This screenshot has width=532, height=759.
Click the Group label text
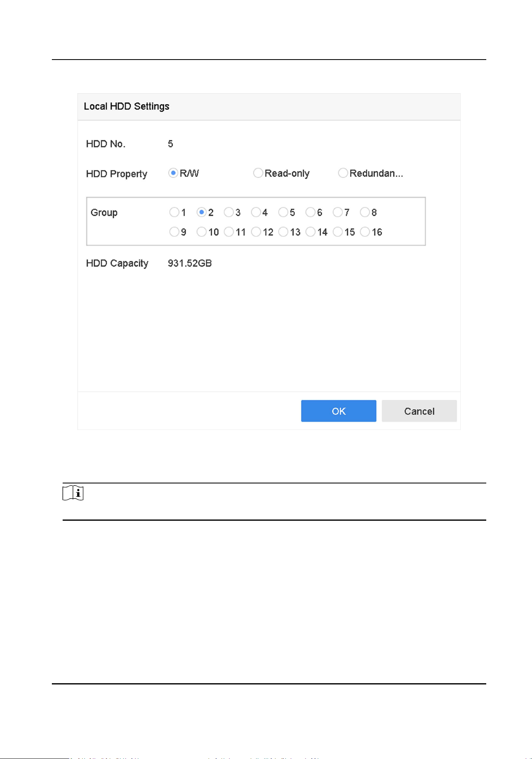tap(104, 212)
